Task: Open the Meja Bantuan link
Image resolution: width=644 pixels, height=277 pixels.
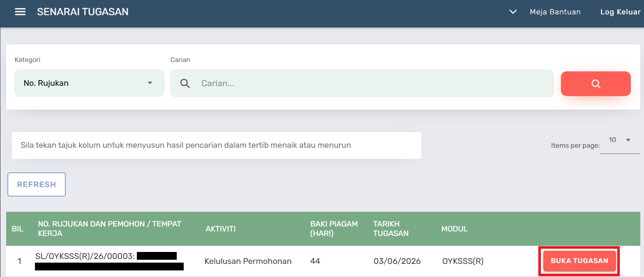Action: (555, 12)
